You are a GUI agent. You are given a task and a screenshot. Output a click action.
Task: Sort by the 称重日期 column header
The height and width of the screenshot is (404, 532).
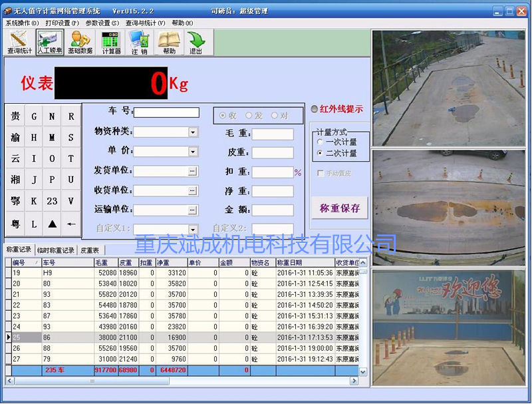[305, 262]
